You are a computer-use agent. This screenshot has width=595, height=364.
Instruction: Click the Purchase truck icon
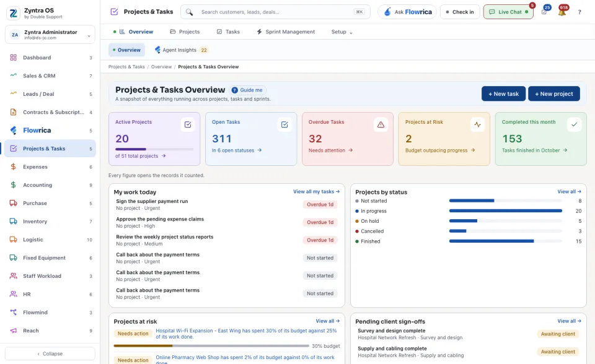pos(13,203)
